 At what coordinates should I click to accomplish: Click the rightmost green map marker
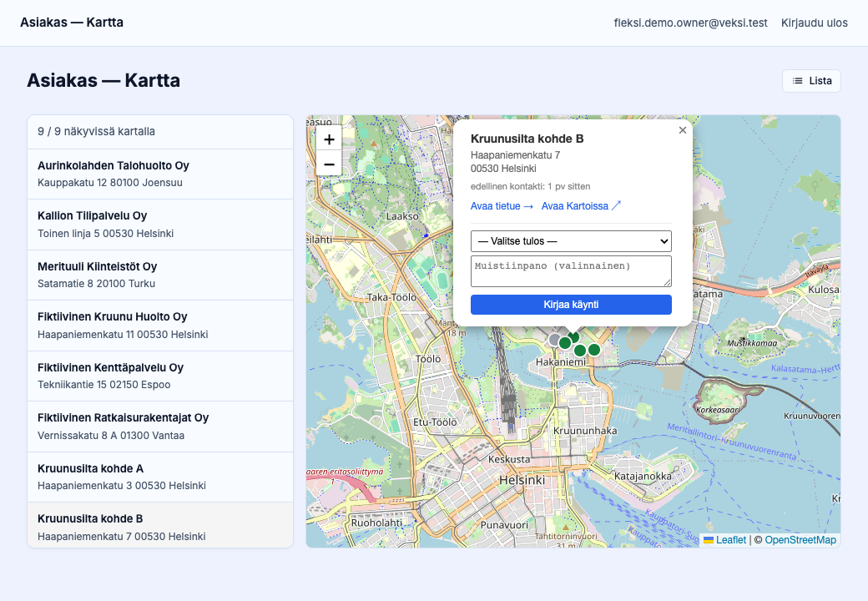(594, 350)
